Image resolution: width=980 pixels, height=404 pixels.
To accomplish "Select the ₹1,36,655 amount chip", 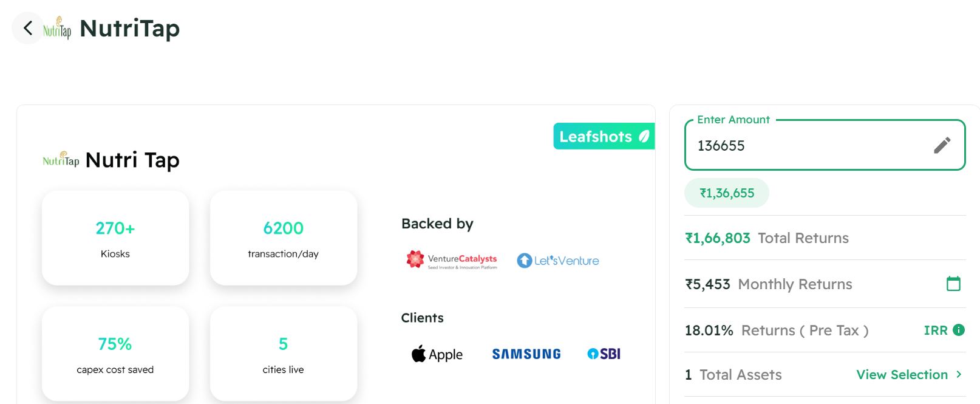I will [x=727, y=193].
